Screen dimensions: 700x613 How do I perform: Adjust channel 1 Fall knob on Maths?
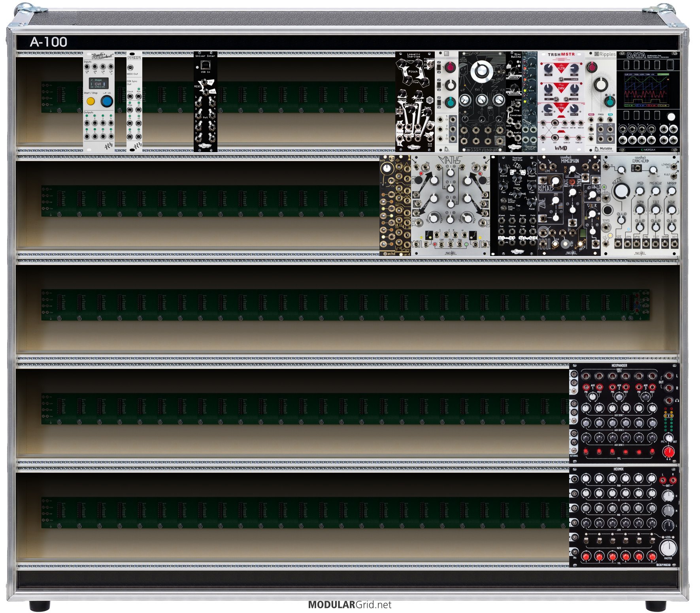click(434, 198)
